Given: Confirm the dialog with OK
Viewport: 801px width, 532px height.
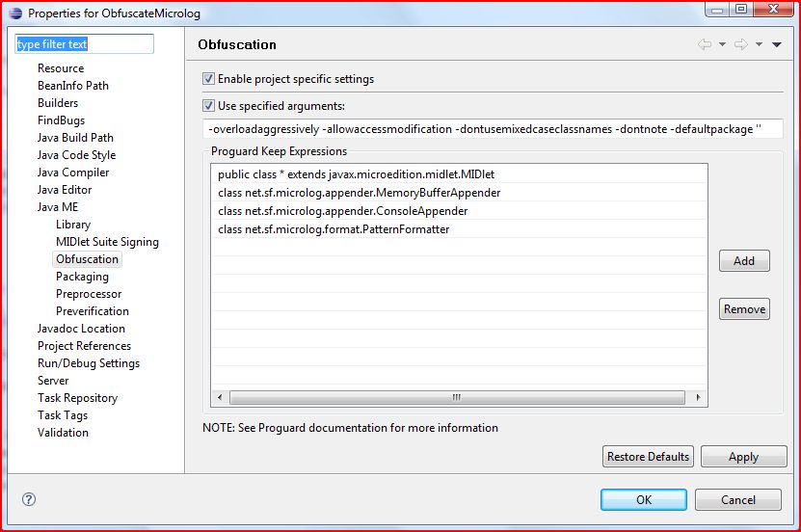Looking at the screenshot, I should pos(644,499).
